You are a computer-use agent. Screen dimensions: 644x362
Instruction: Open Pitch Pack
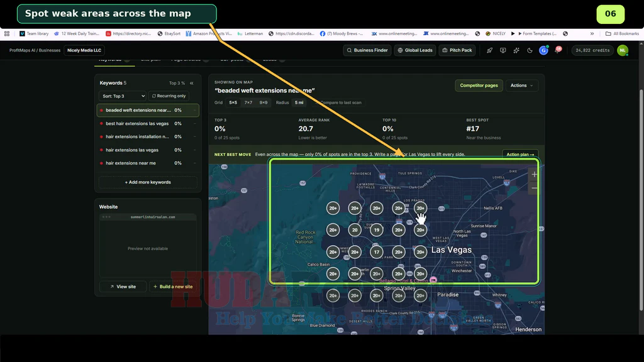pyautogui.click(x=457, y=50)
